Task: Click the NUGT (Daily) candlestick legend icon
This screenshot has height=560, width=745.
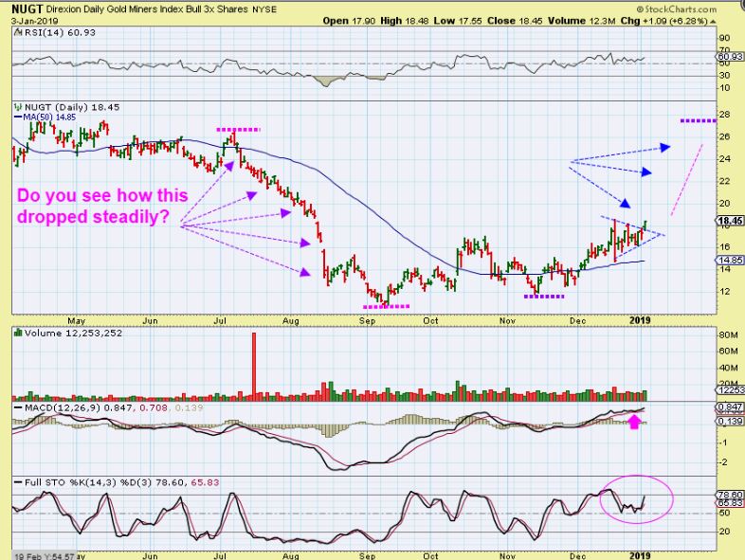Action: 18,107
